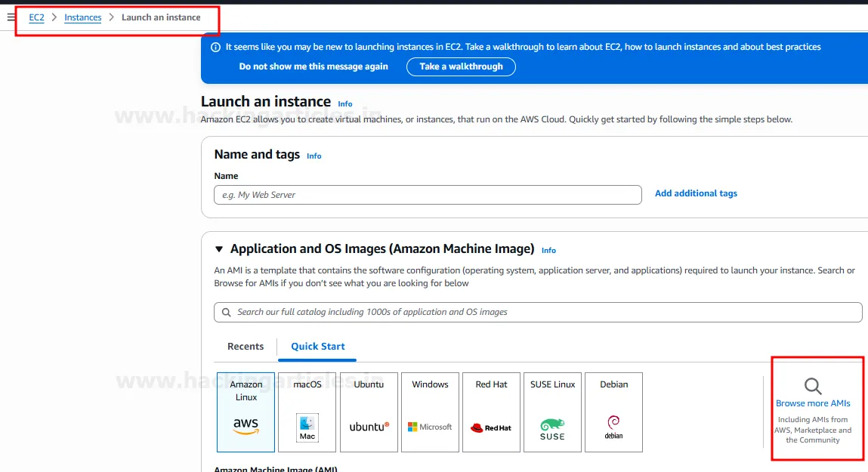
Task: Select the Amazon Linux AMI card
Action: click(x=246, y=412)
